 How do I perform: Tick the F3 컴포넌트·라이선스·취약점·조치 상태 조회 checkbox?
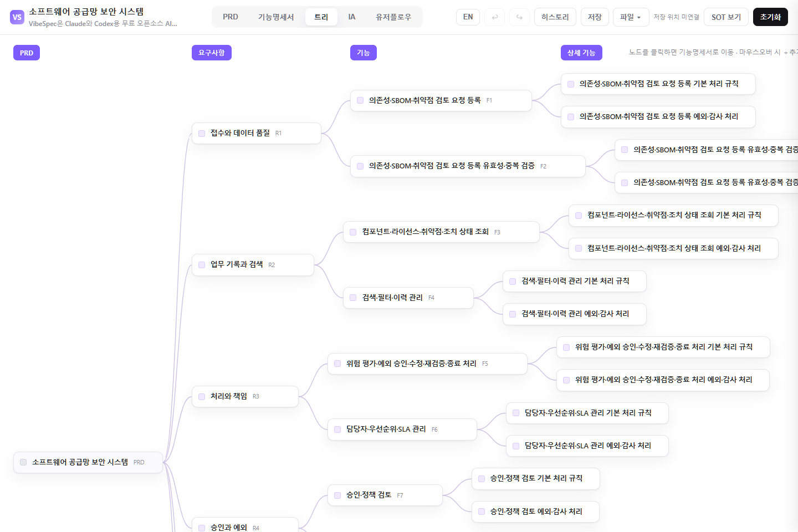[x=353, y=232]
